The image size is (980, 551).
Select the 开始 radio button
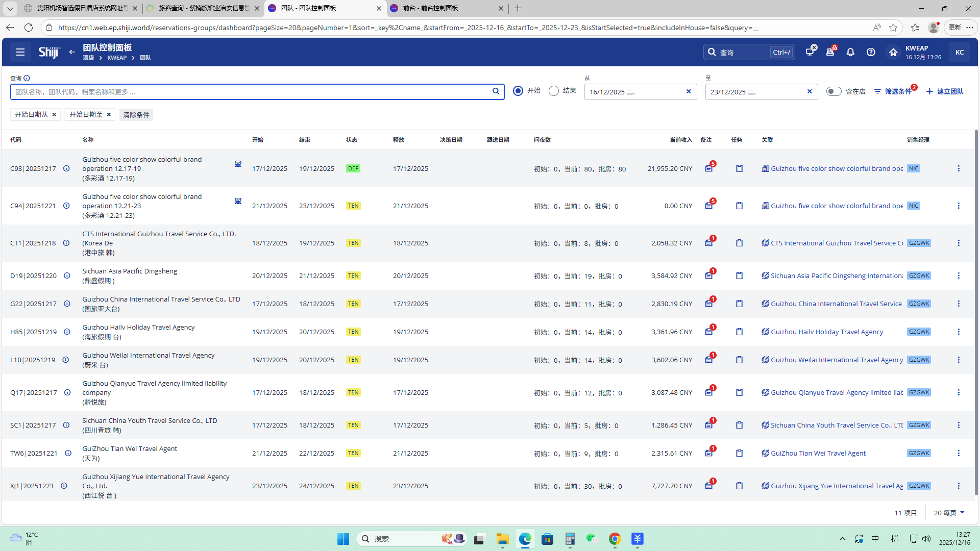click(518, 91)
